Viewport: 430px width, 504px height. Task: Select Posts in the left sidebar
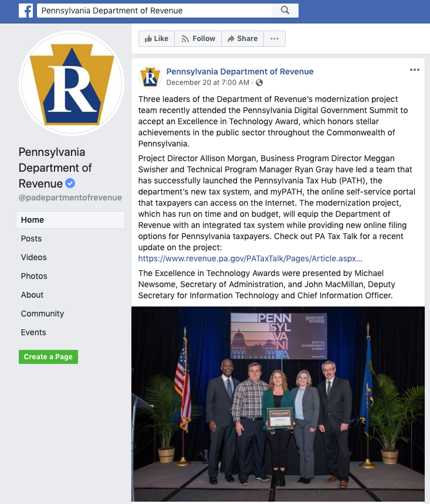[x=31, y=239]
